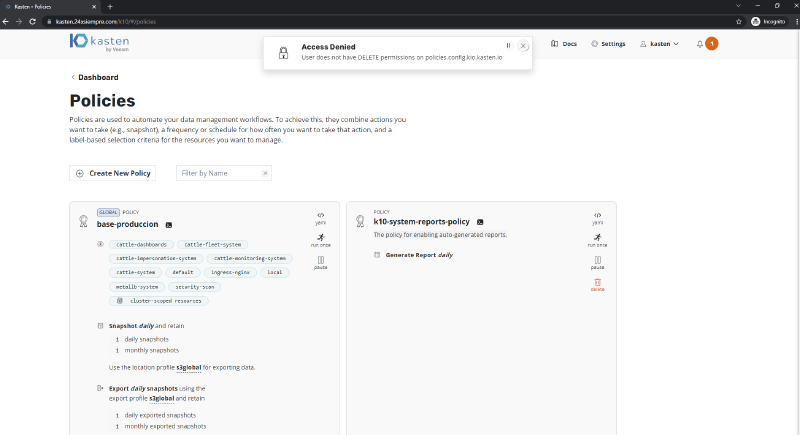Click the cattle-dashboards namespace tag
The height and width of the screenshot is (435, 800).
pos(141,245)
